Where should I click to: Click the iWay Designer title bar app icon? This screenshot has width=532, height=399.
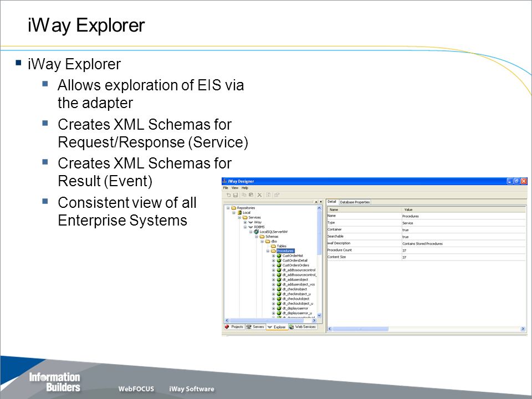[x=224, y=181]
